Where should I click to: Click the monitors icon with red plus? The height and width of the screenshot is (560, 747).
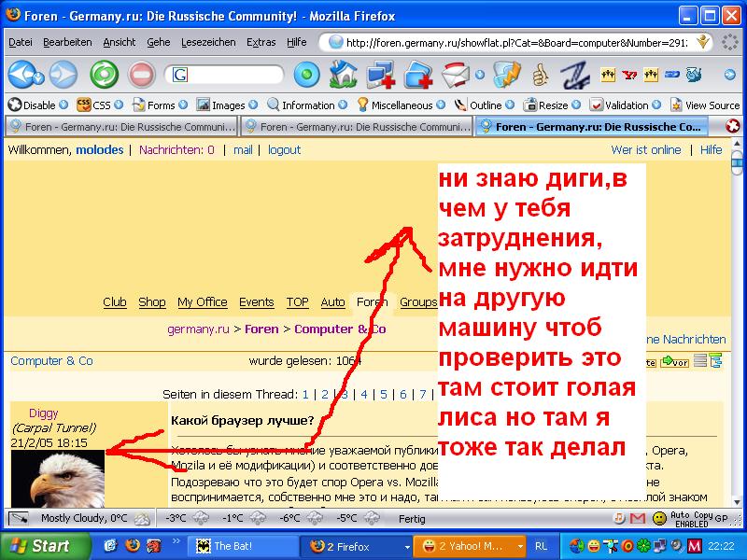[x=381, y=75]
